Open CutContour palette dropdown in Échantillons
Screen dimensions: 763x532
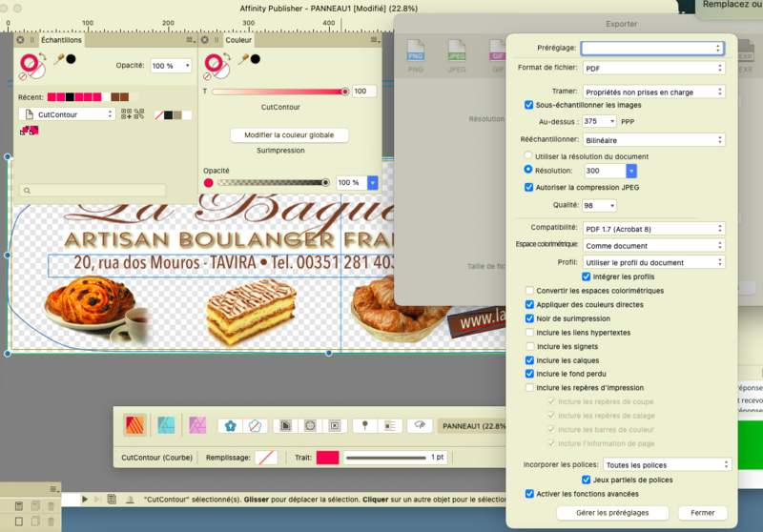point(67,114)
